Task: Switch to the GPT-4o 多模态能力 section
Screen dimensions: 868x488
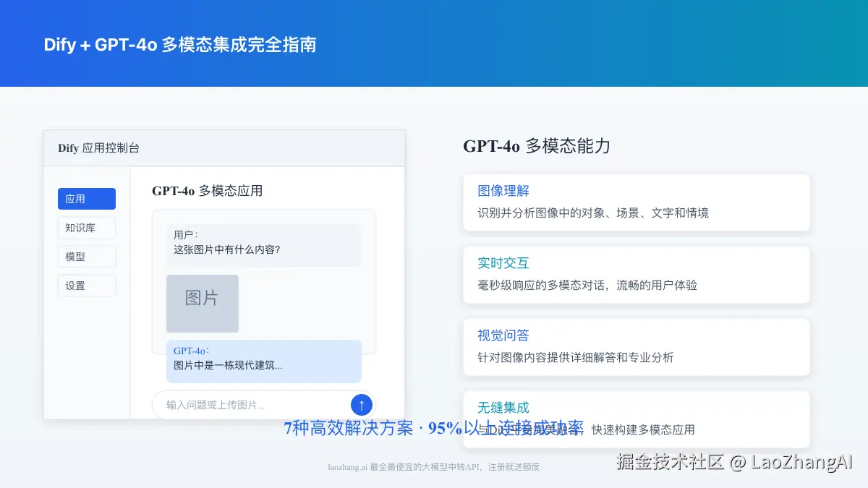Action: (x=537, y=147)
